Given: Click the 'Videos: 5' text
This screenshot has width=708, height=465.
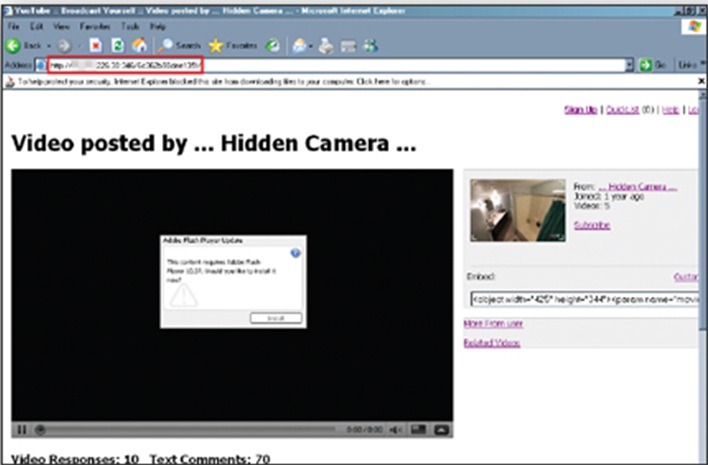Looking at the screenshot, I should [592, 206].
